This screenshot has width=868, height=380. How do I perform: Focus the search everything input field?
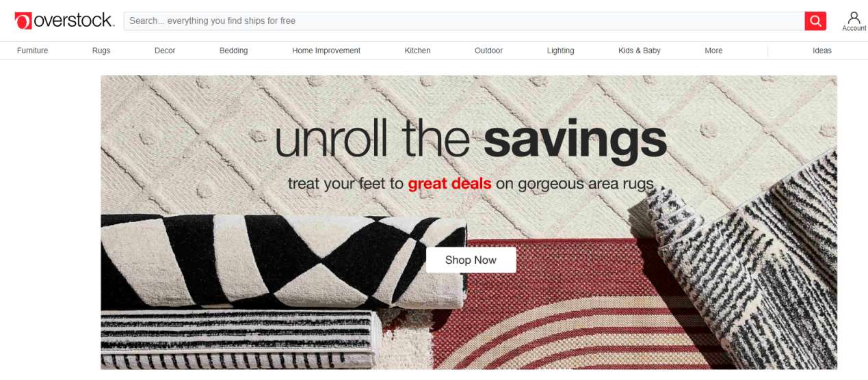pos(464,21)
